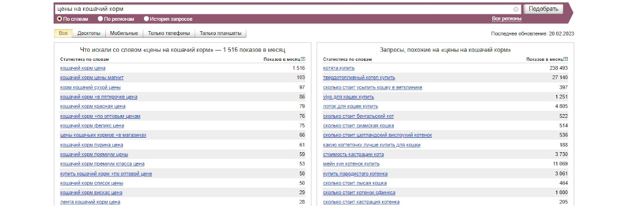Open the 'кошачий корм список цены' link
The image size is (644, 206).
[92, 183]
